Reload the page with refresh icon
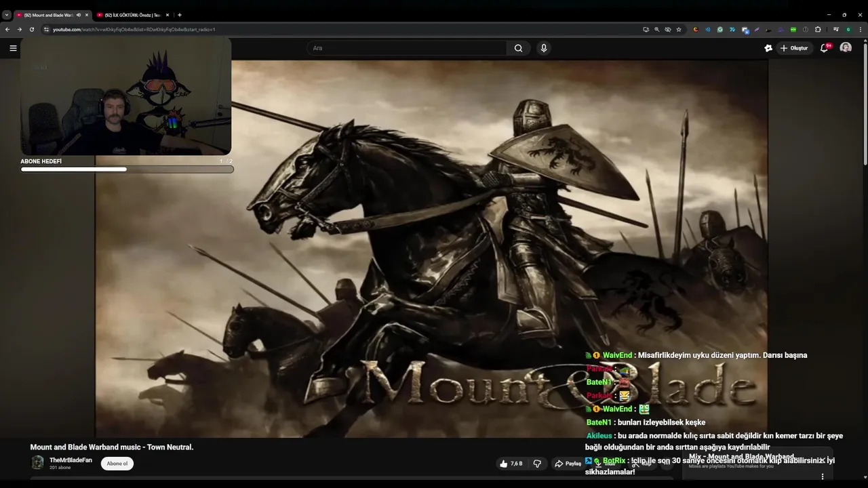The width and height of the screenshot is (868, 488). coord(32,29)
